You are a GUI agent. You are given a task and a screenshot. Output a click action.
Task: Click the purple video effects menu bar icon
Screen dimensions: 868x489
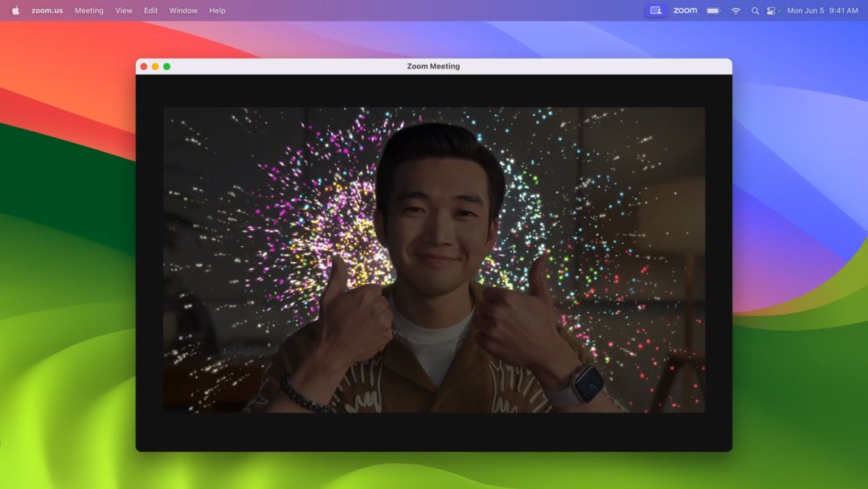click(656, 10)
